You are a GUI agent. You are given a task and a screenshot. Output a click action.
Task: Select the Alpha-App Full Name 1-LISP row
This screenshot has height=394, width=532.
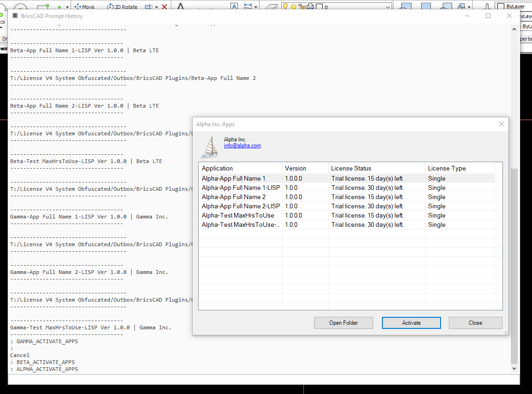coord(347,188)
